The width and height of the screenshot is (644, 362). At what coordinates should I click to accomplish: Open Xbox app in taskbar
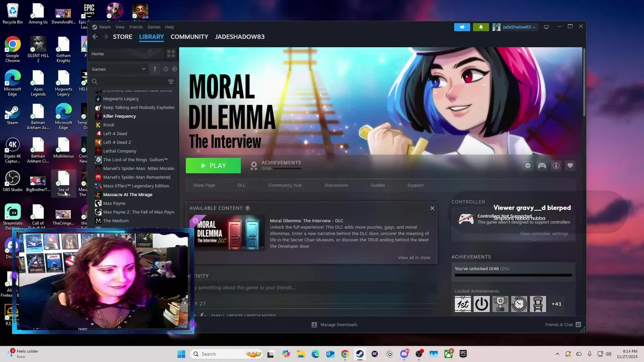448,354
